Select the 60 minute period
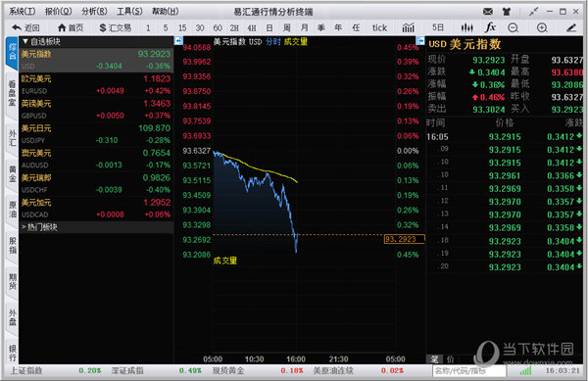588x381 pixels. 218,28
